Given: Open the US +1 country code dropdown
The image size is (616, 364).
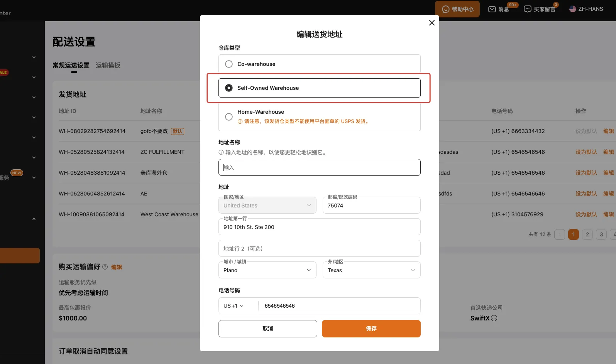Looking at the screenshot, I should [234, 306].
